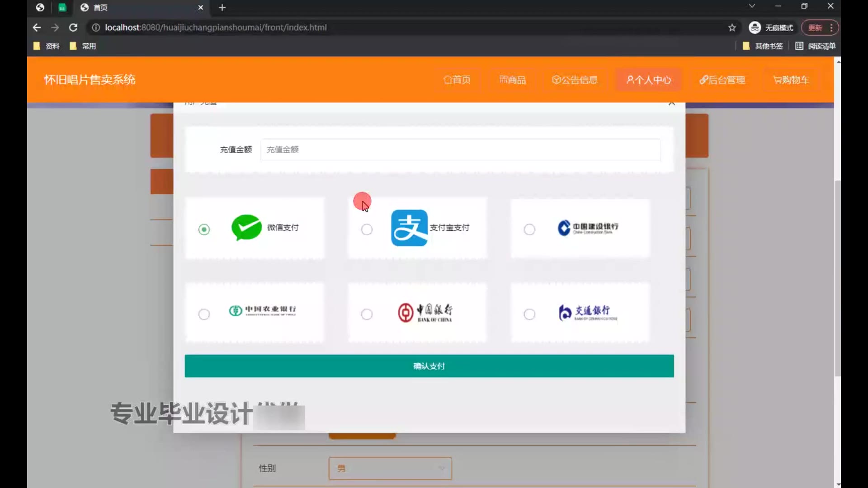Click the browser forward arrow
Image resolution: width=868 pixels, height=488 pixels.
[55, 28]
